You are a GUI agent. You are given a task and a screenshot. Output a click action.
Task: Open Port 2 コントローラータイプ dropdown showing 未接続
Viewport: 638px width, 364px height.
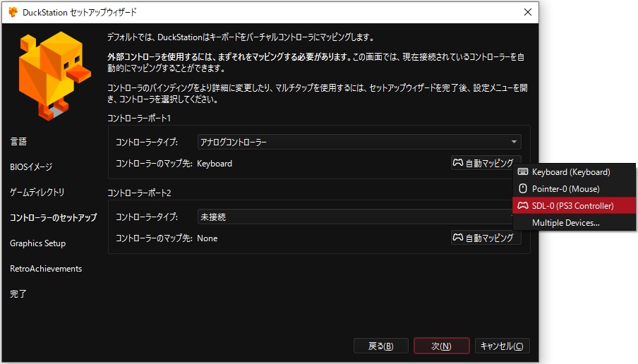355,217
